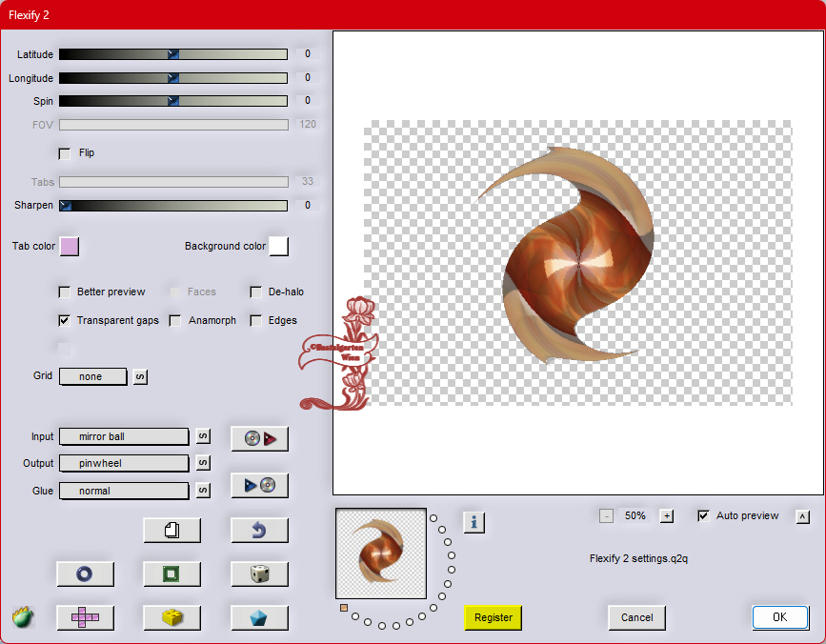Viewport: 826px width, 644px height.
Task: Click the plus zoom-in button
Action: tap(667, 516)
